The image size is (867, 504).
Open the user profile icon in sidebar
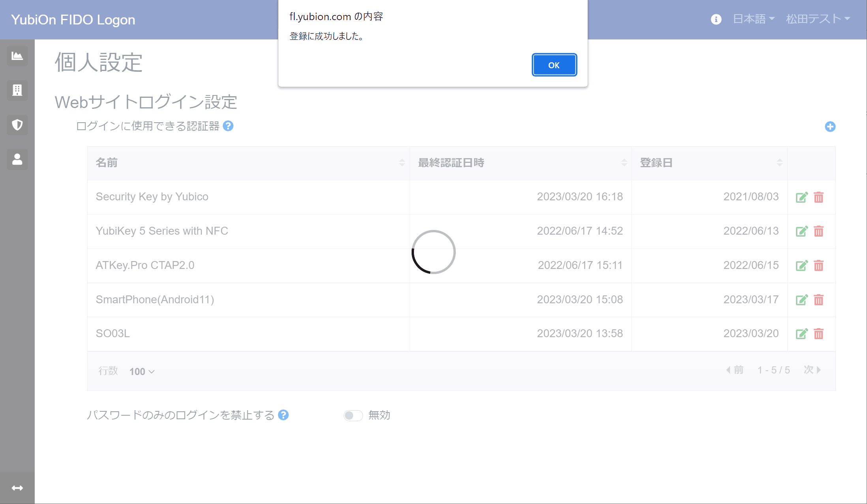(x=17, y=159)
